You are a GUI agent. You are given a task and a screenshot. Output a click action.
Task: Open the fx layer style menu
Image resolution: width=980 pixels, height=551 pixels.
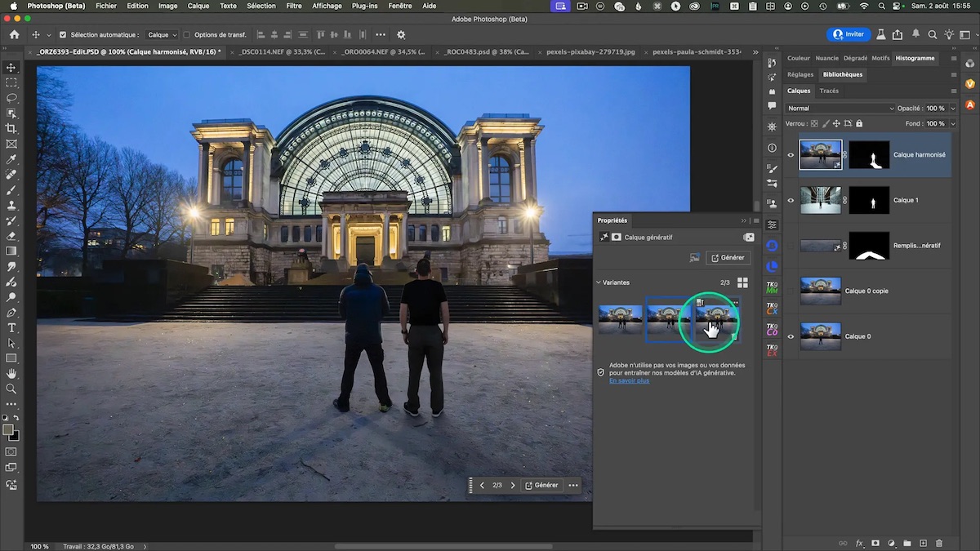pos(859,543)
